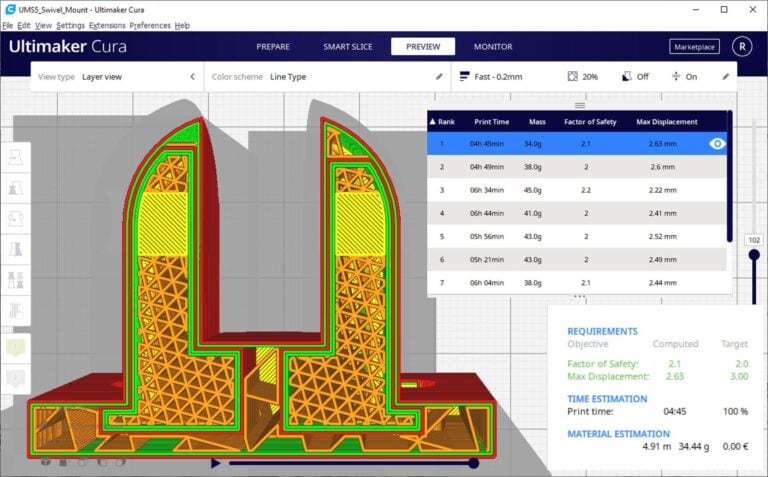Open the File menu
Screen dimensions: 768x477
[x=7, y=25]
